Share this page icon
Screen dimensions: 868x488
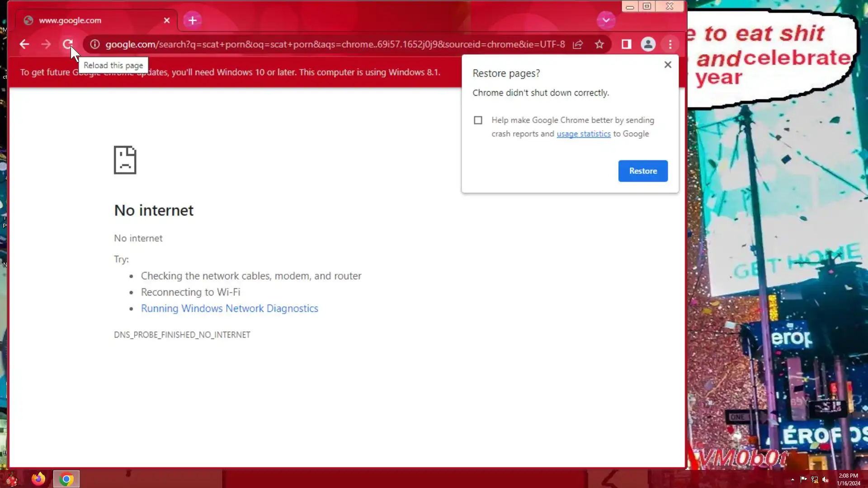578,44
